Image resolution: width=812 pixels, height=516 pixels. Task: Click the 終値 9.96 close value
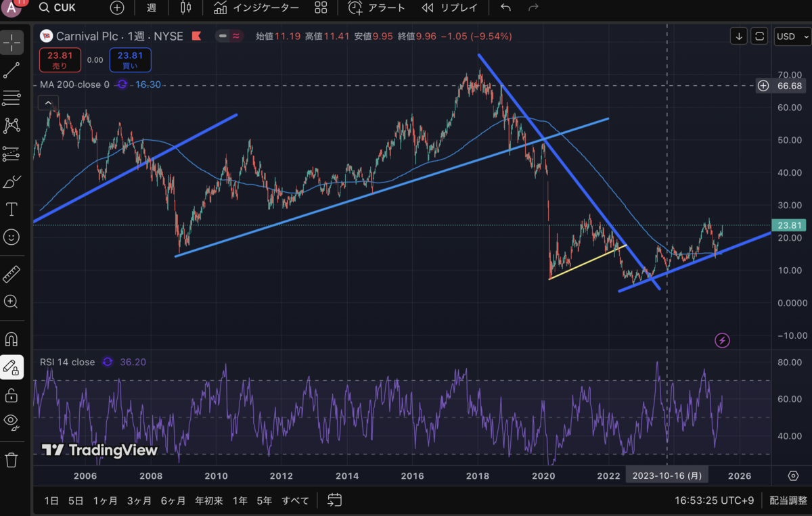(x=417, y=36)
